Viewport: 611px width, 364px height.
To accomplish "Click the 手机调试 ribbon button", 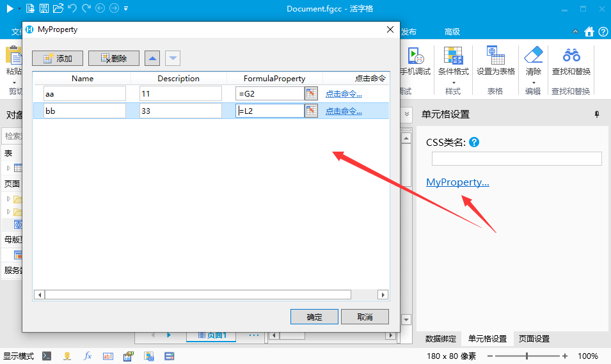I will [x=415, y=61].
